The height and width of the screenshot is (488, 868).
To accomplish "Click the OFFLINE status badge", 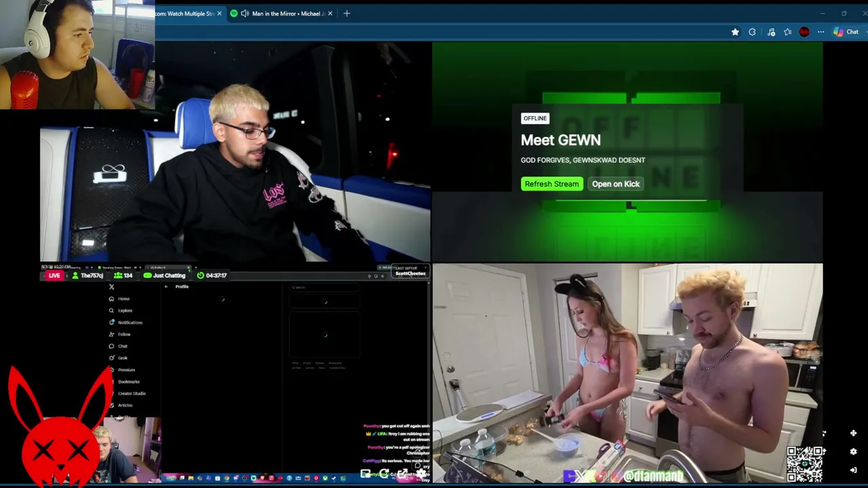I will tap(534, 119).
